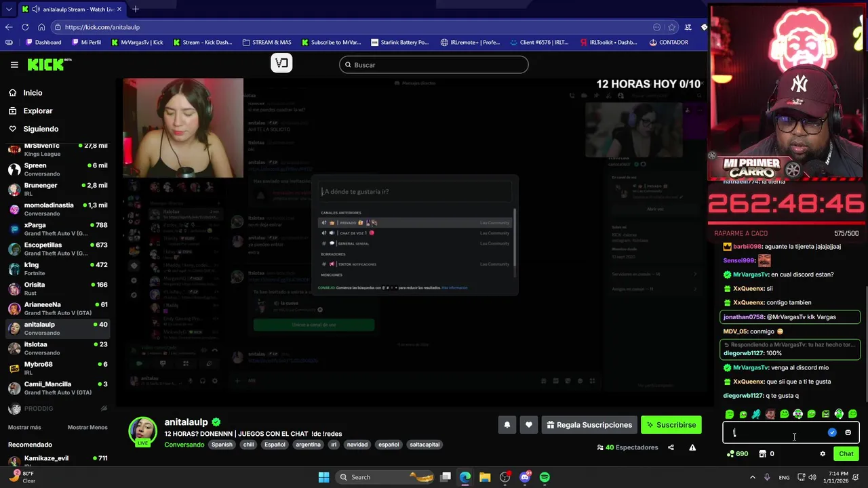Image resolution: width=868 pixels, height=488 pixels.
Task: Open xParga channel in sidebar
Action: tap(58, 229)
